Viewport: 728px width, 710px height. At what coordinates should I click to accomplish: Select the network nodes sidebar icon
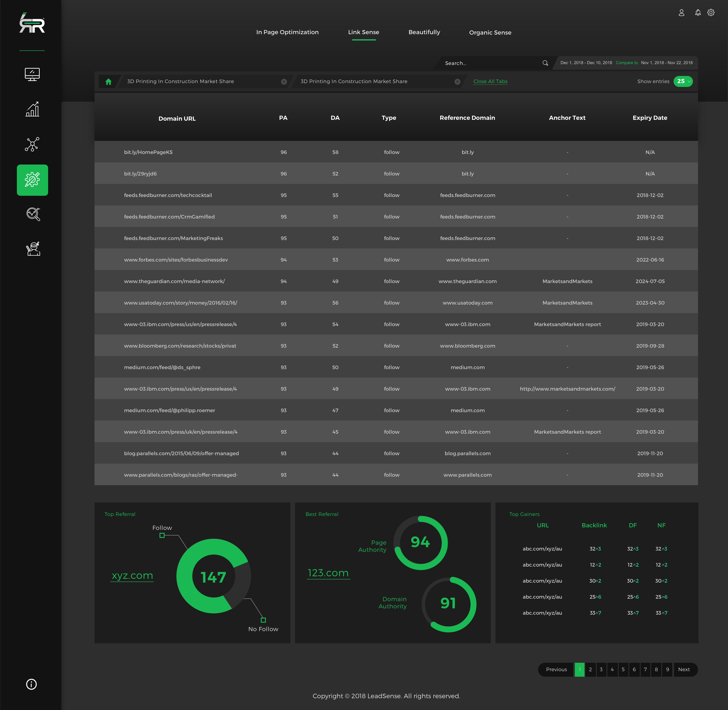click(32, 144)
